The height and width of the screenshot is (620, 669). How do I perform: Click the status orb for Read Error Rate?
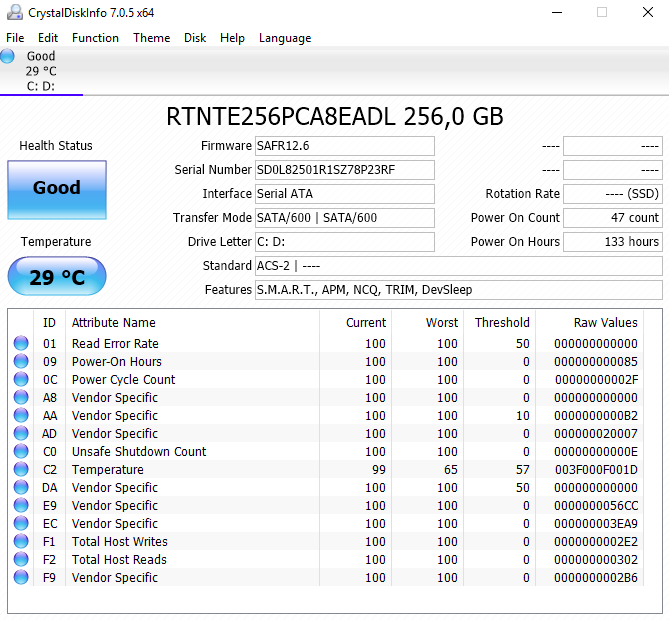pyautogui.click(x=21, y=344)
